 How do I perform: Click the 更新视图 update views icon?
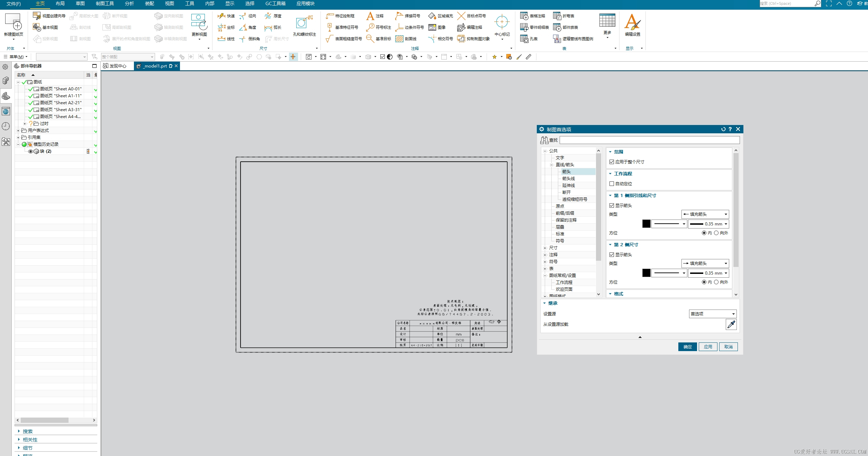[199, 22]
